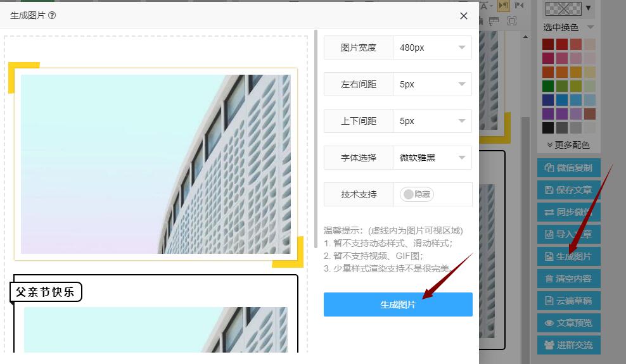
Task: Click the 生成图片 button in right sidebar
Action: coord(568,256)
